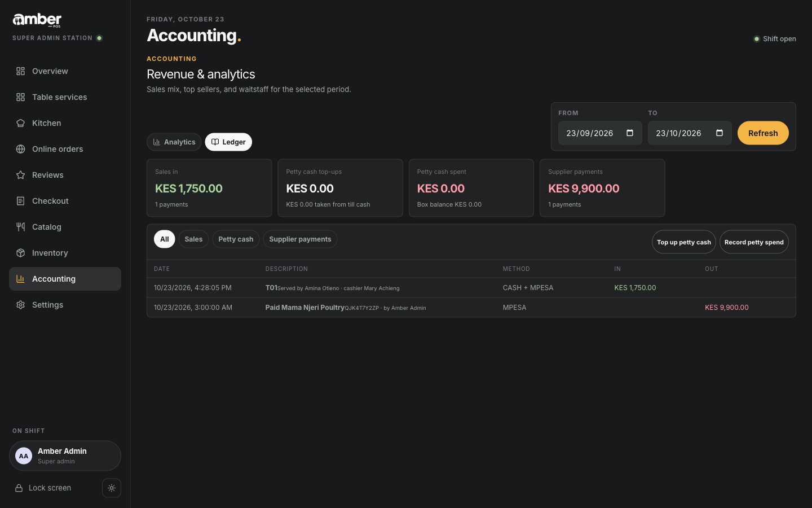Click the 10/23/2026, 4:28:05 PM date cell
This screenshot has width=812, height=508.
coord(193,288)
